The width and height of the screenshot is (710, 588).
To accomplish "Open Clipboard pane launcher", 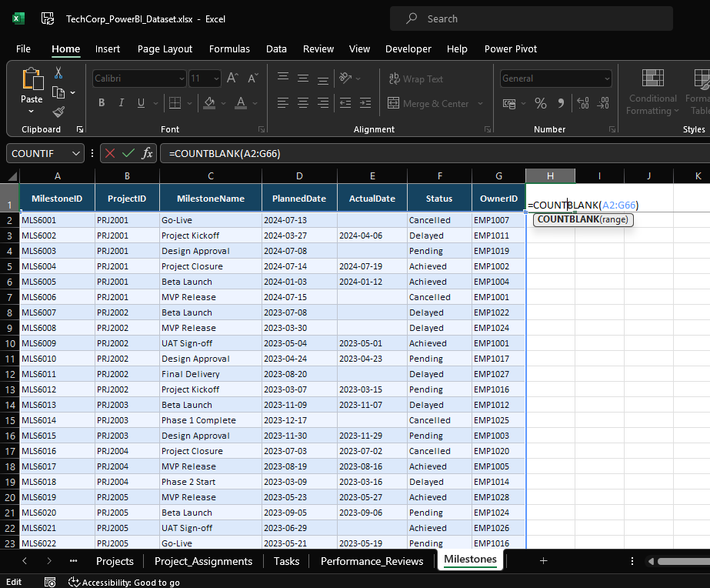I will tap(80, 129).
